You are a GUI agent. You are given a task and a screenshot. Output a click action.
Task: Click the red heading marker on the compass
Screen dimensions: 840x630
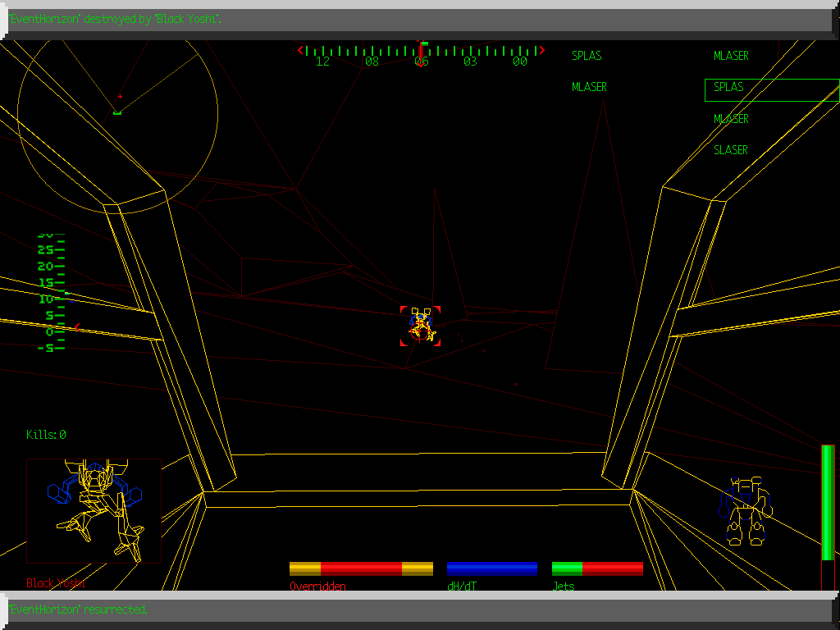[421, 49]
